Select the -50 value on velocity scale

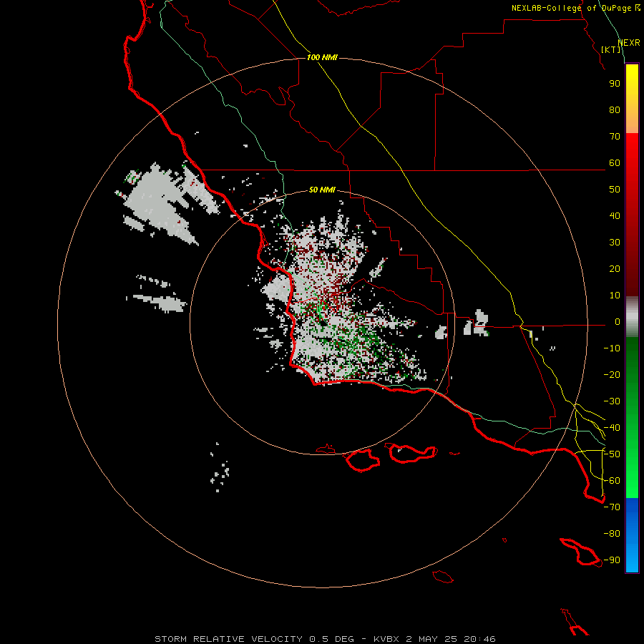coord(612,454)
